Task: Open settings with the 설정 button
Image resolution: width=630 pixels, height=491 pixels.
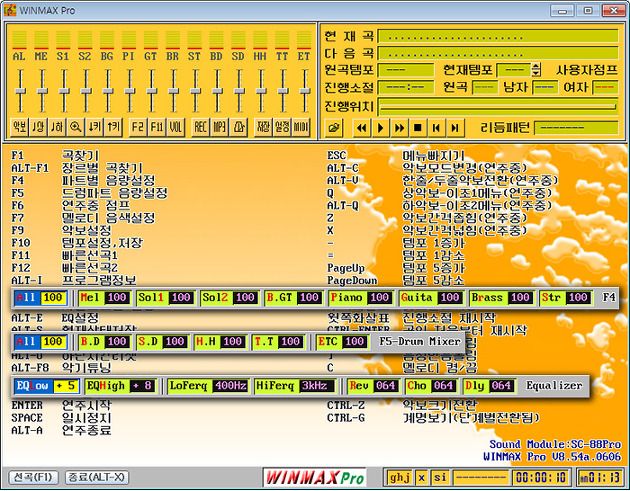Action: pos(282,127)
